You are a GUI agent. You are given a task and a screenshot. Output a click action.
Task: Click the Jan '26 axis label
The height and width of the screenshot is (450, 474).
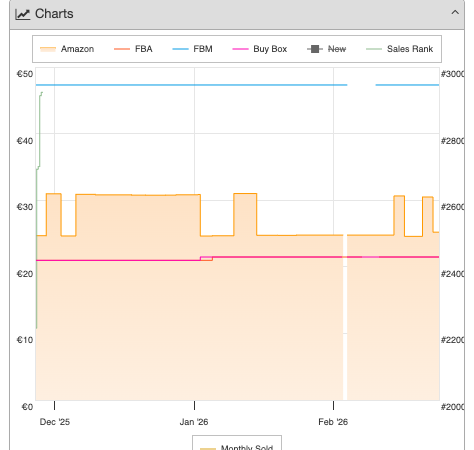(194, 422)
